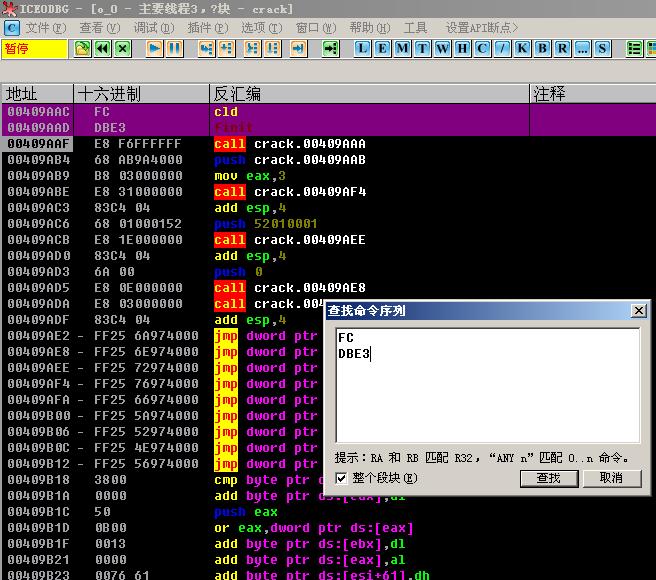Select the row at address 00409AD3
The height and width of the screenshot is (580, 656).
(328, 272)
